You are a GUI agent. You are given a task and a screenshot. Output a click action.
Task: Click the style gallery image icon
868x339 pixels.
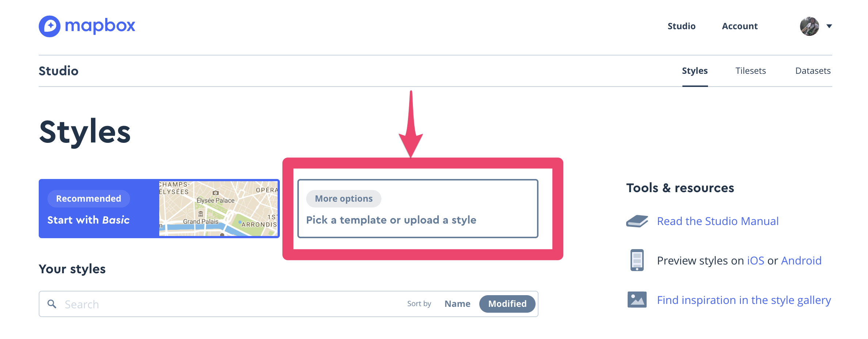click(x=637, y=300)
